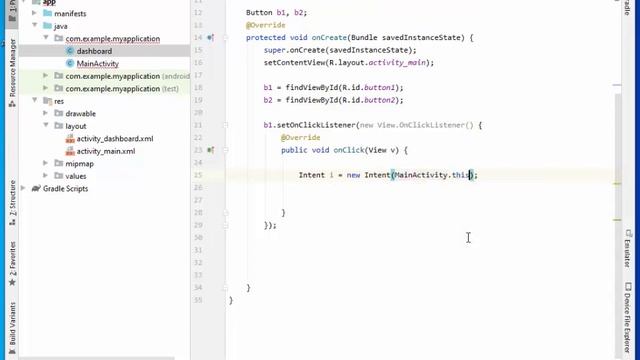This screenshot has width=640, height=360.
Task: Expand the manifests folder arrow
Action: click(x=35, y=13)
